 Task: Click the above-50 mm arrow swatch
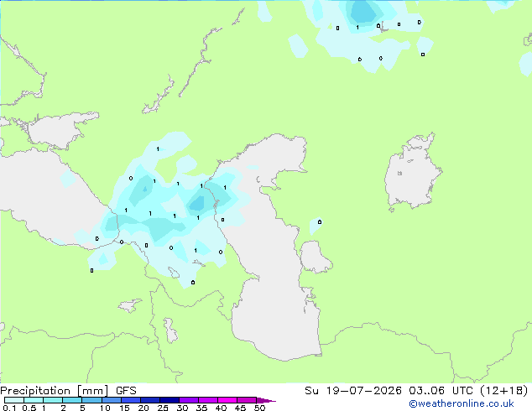pos(266,400)
